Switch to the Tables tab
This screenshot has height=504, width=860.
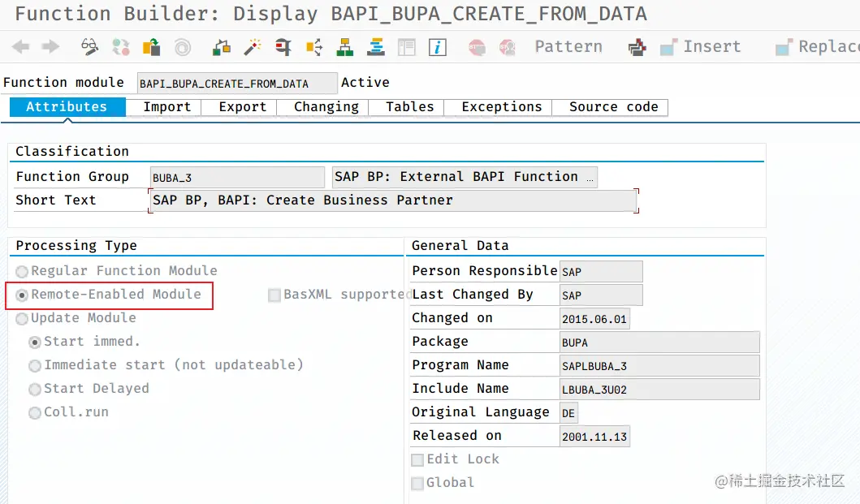point(408,106)
